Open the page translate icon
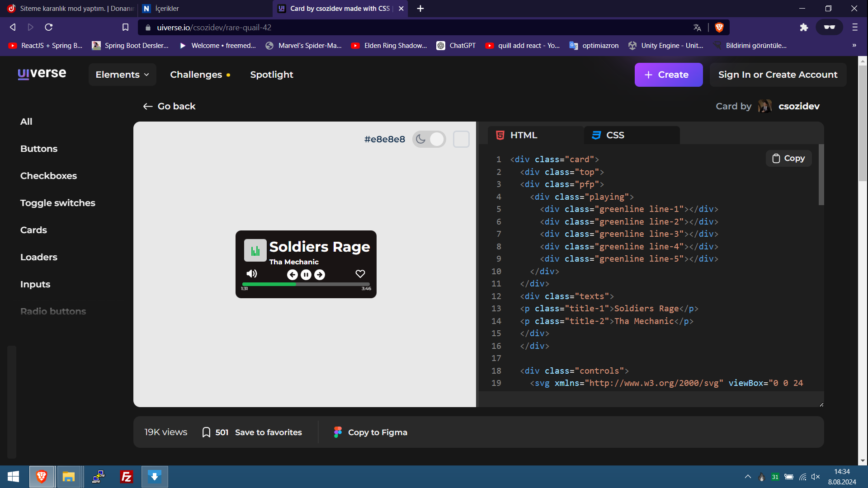Screen dimensions: 868x488 tap(697, 28)
